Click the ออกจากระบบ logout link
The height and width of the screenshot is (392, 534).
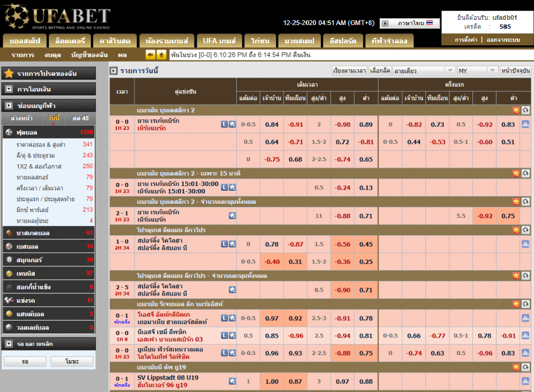pyautogui.click(x=503, y=40)
